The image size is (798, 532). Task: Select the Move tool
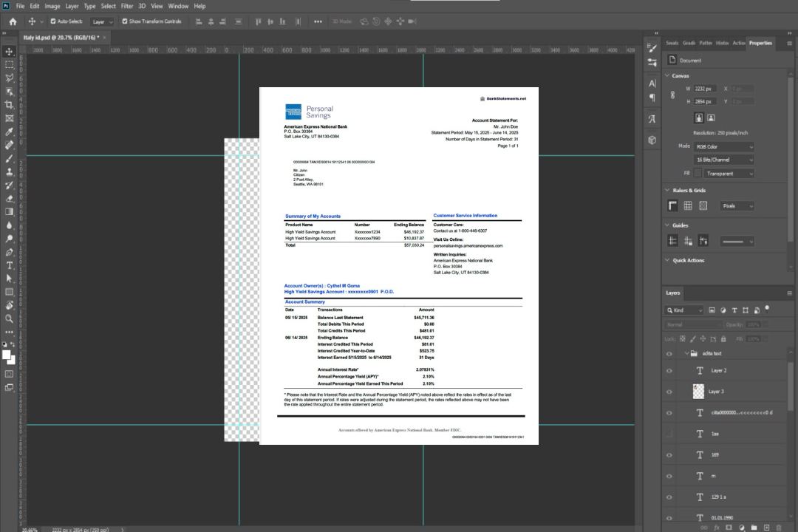(9, 52)
